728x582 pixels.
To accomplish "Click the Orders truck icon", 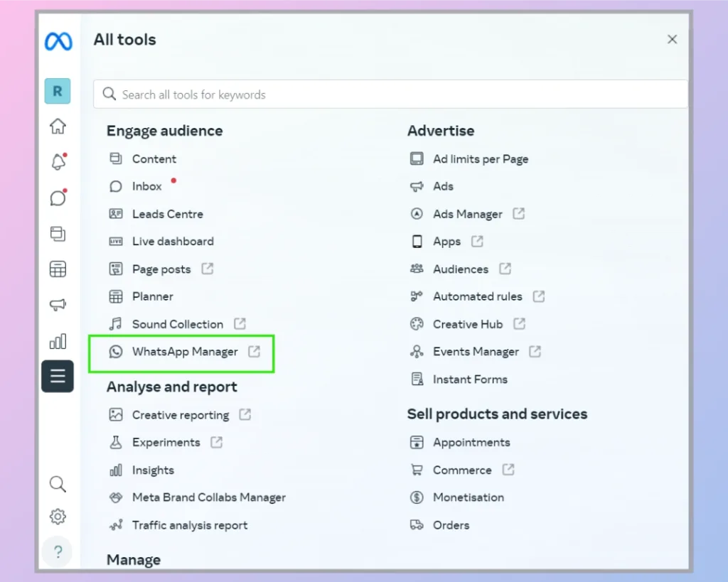I will tap(417, 525).
